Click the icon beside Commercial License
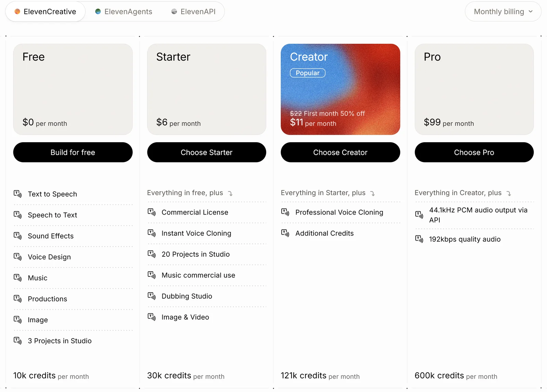Image resolution: width=547 pixels, height=392 pixels. pyautogui.click(x=151, y=212)
